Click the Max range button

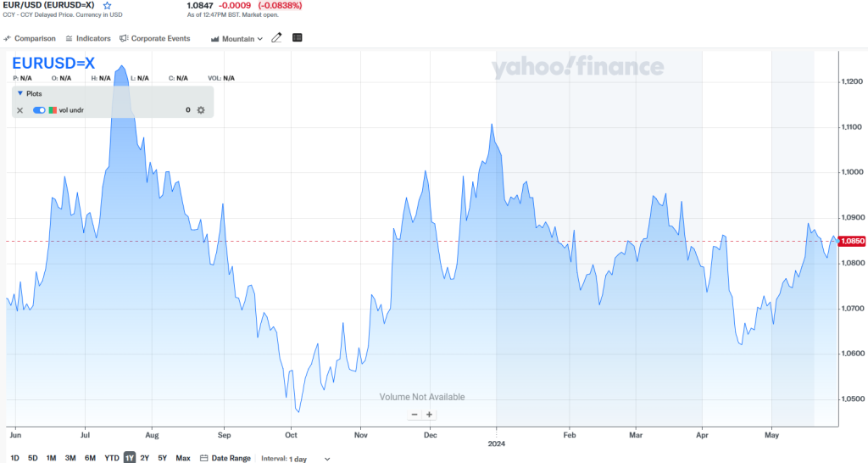[x=183, y=458]
